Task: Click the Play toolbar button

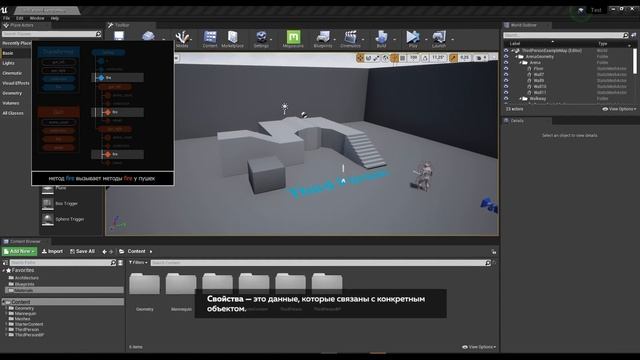Action: (x=413, y=39)
